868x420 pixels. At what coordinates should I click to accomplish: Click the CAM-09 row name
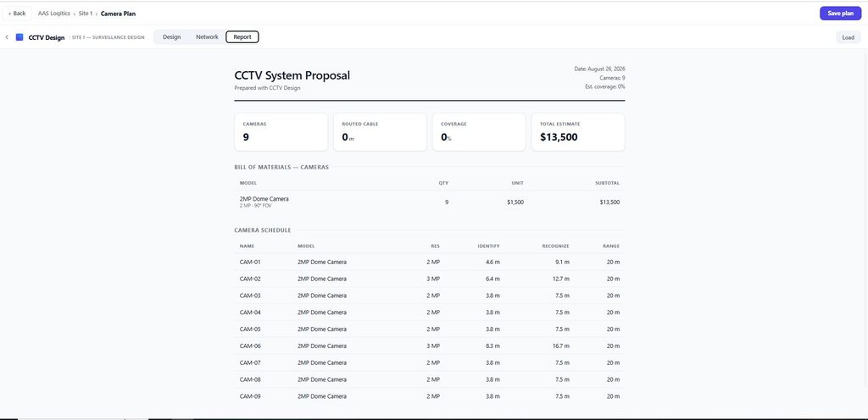(x=250, y=396)
